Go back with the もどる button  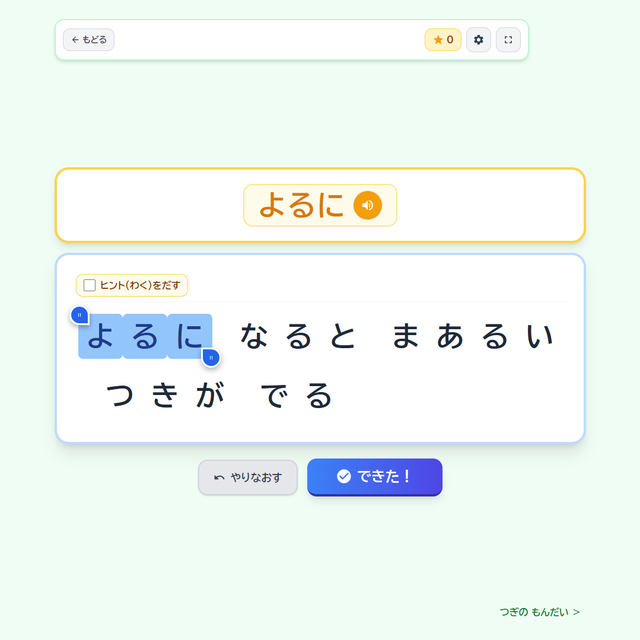tap(89, 40)
